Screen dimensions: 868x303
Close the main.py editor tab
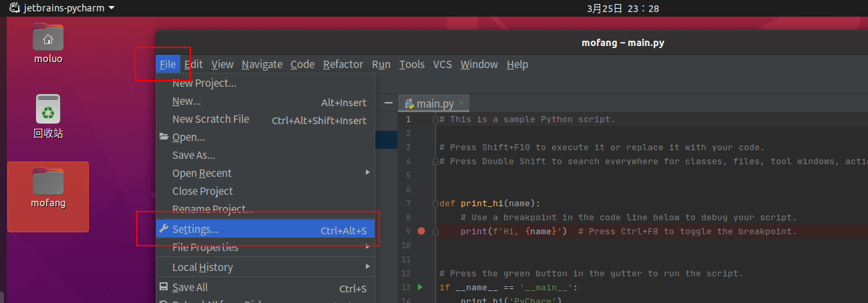point(461,103)
